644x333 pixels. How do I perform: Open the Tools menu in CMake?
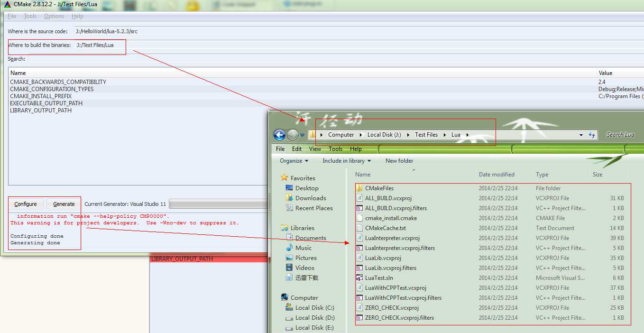(30, 16)
